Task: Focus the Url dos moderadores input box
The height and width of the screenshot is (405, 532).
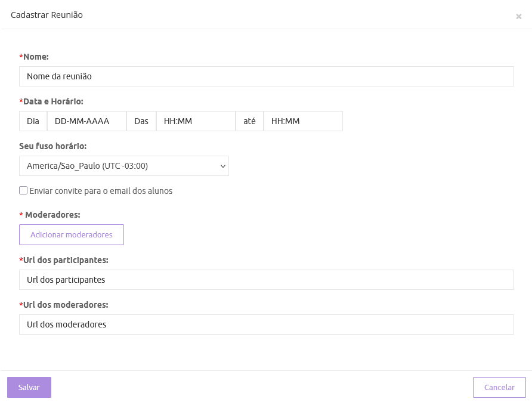Action: click(266, 324)
